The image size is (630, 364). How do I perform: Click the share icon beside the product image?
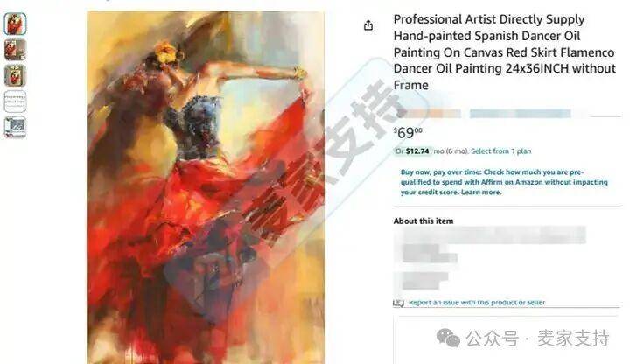coord(368,25)
